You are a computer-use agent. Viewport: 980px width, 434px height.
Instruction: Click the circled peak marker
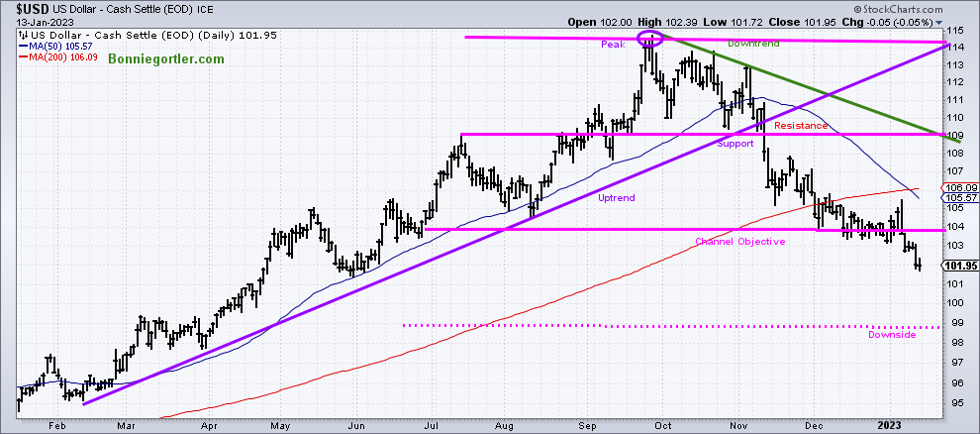649,39
